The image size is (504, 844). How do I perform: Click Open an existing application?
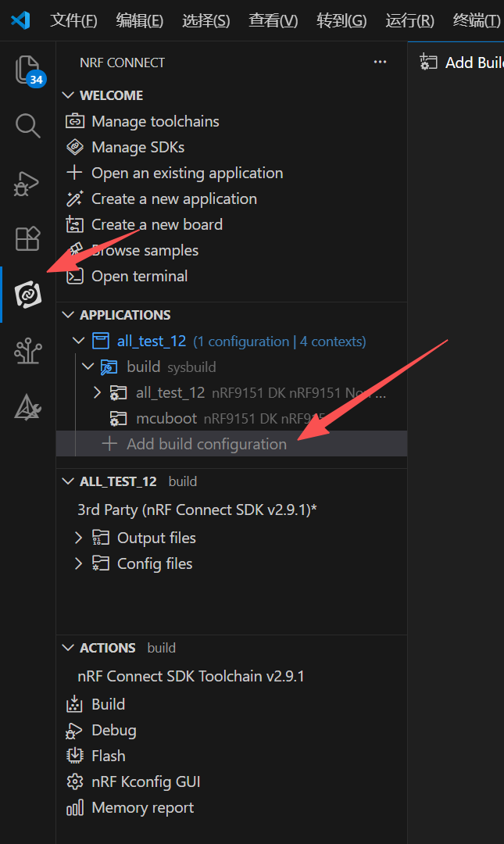188,173
